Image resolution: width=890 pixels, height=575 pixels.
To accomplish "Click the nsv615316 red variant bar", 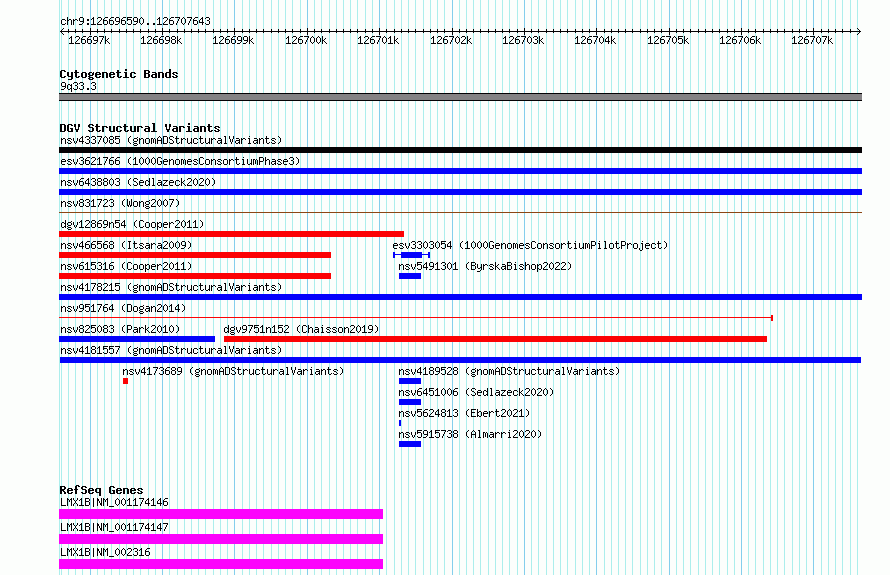I will pyautogui.click(x=195, y=276).
